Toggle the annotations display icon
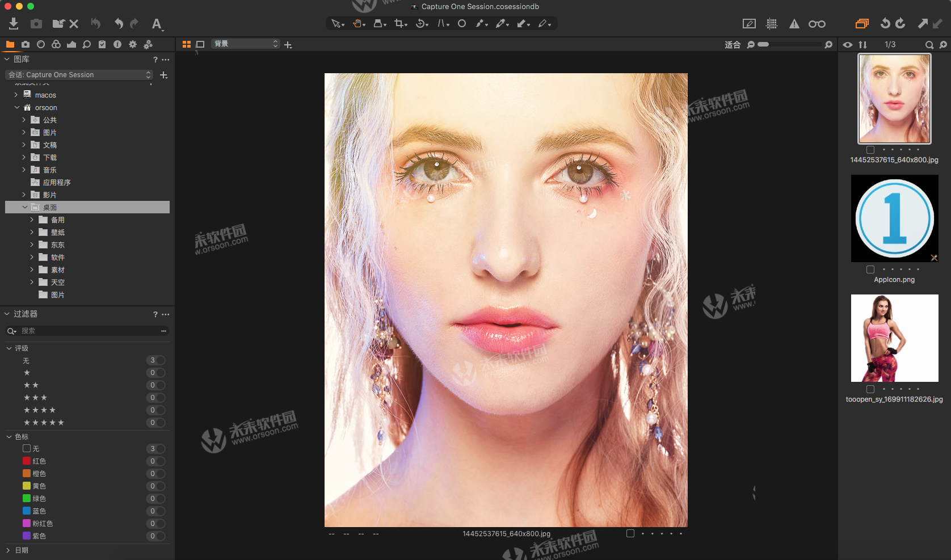Screen dimensions: 951x560 coord(749,24)
